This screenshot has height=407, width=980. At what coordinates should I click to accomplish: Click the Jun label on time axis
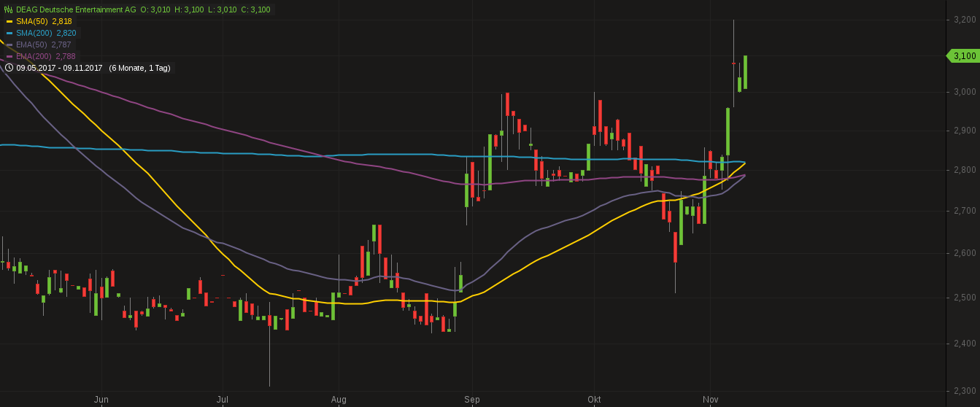(x=101, y=400)
